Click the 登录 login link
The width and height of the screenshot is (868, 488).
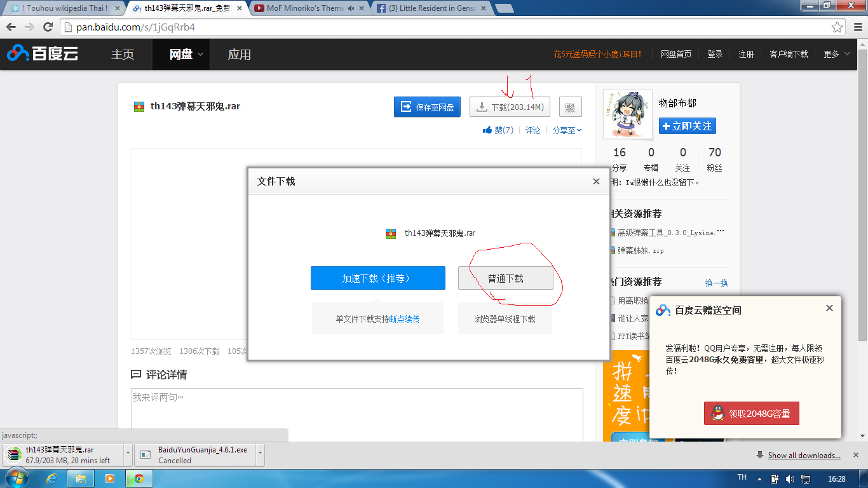715,54
